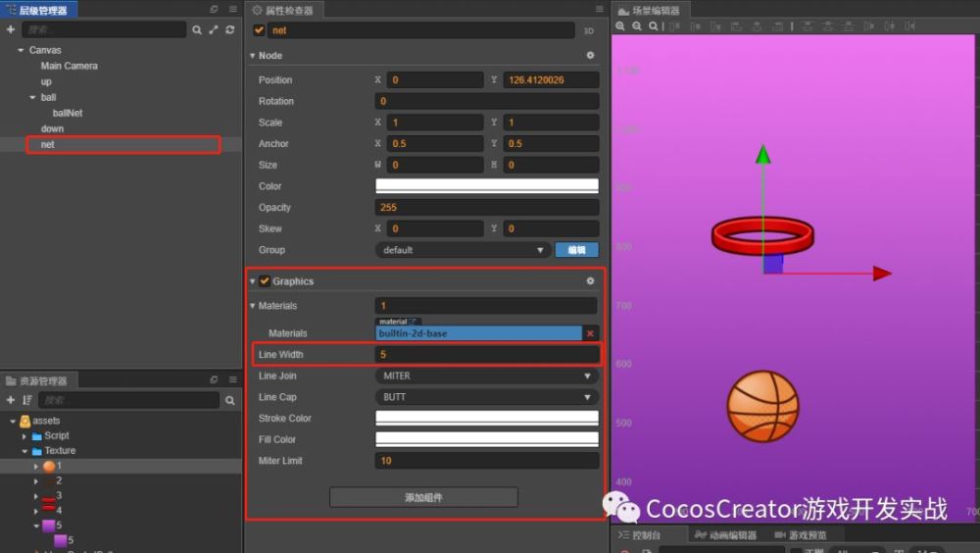Open Graphics component gear settings
Image resolution: width=980 pixels, height=553 pixels.
pos(590,280)
